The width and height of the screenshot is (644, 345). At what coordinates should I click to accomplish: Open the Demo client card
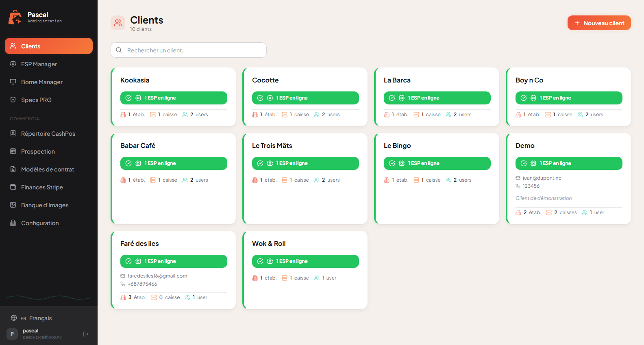pyautogui.click(x=568, y=178)
